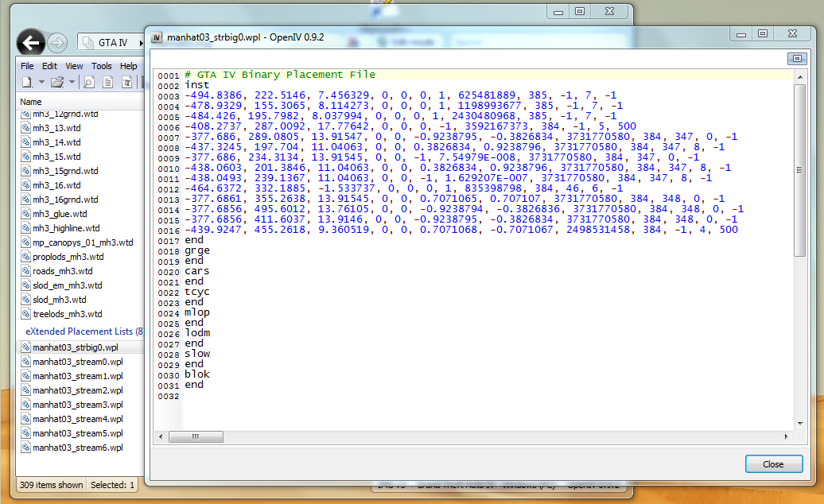Click the Name column header

coord(31,102)
